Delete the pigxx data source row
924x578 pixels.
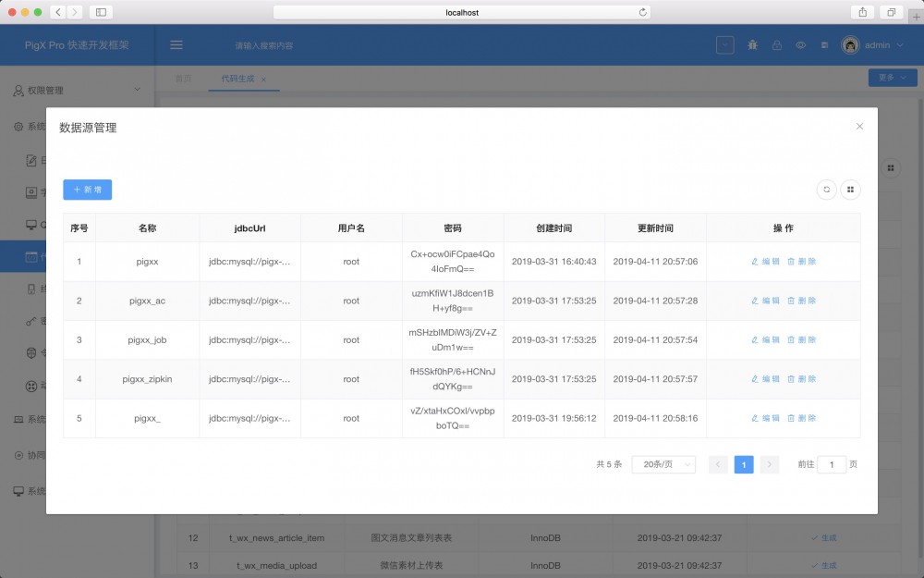pos(801,262)
